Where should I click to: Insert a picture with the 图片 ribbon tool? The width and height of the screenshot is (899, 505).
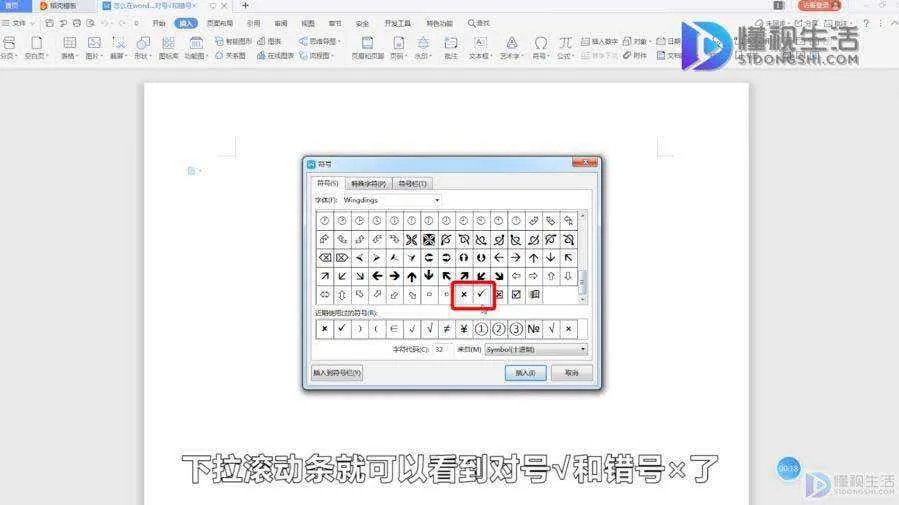click(x=93, y=48)
